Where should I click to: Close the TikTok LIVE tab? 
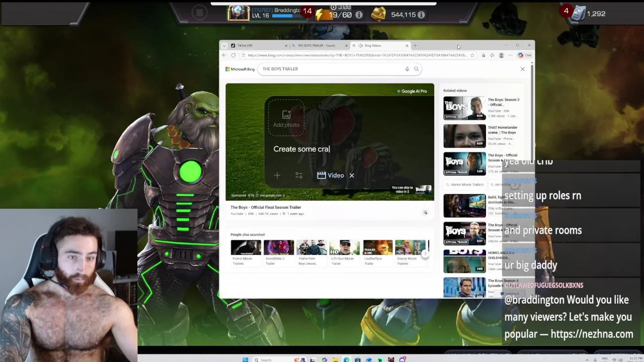pos(286,46)
